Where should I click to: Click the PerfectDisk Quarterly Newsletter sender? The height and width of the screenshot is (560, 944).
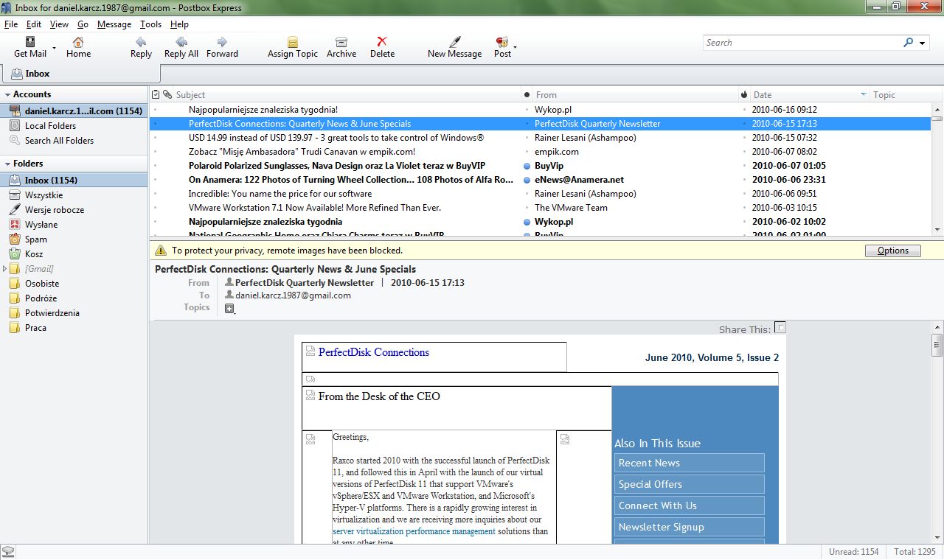point(305,282)
